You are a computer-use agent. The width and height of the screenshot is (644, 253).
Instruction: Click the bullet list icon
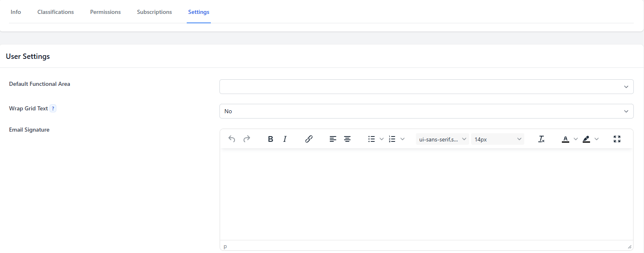(x=371, y=139)
